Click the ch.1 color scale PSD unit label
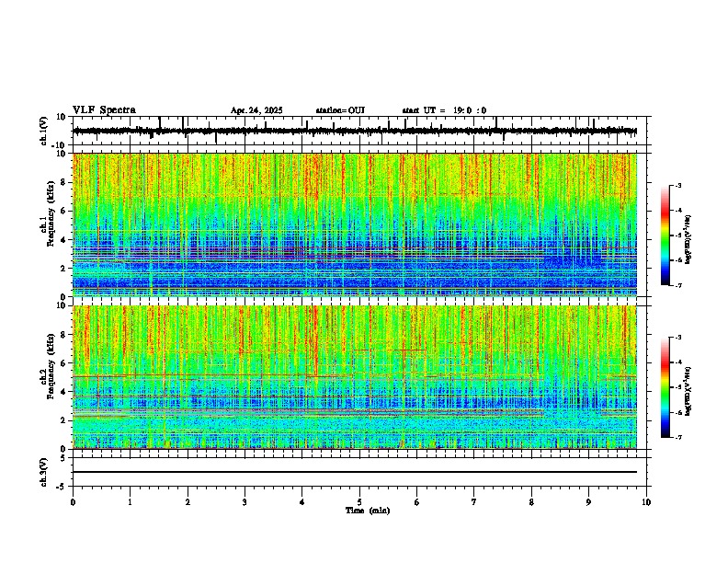This screenshot has height=563, width=728. [x=688, y=240]
